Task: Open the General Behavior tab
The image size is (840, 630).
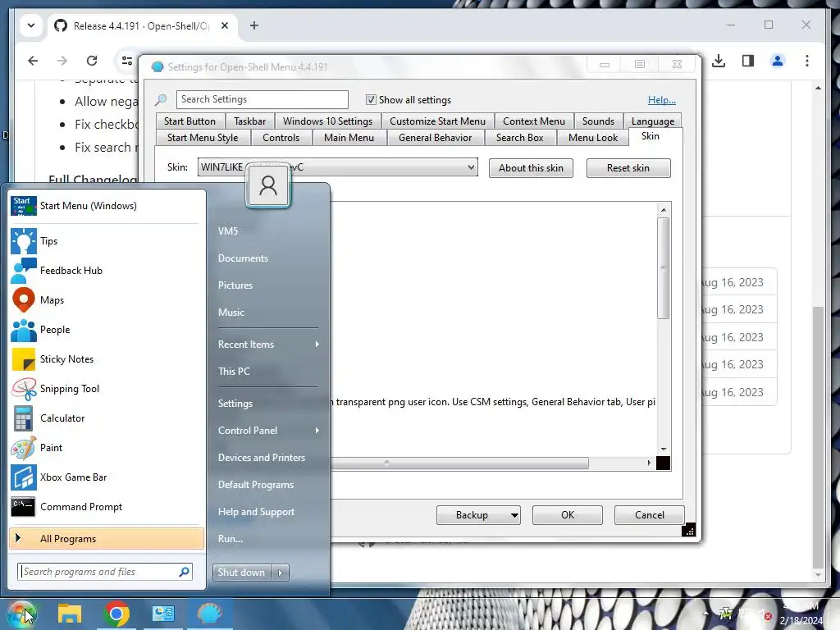Action: pos(435,138)
